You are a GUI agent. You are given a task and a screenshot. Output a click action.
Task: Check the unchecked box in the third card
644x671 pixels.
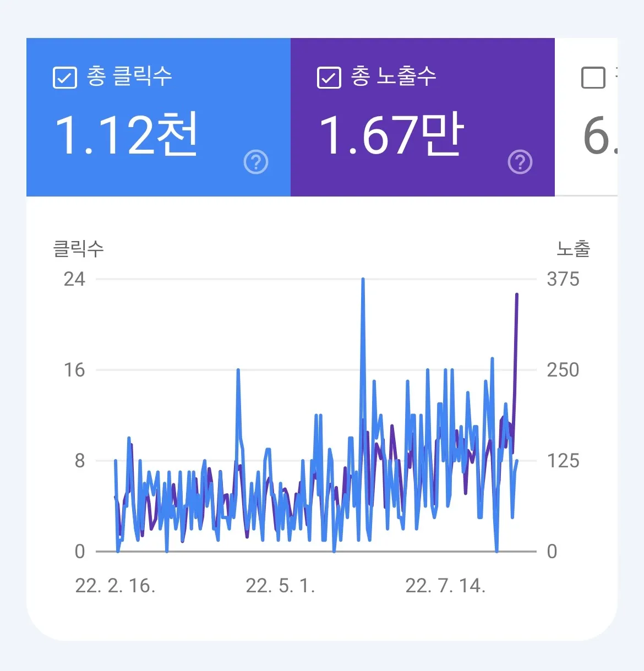coord(593,77)
